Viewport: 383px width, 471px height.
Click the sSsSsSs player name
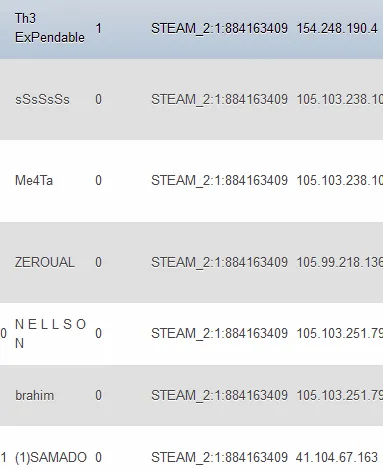click(x=42, y=99)
